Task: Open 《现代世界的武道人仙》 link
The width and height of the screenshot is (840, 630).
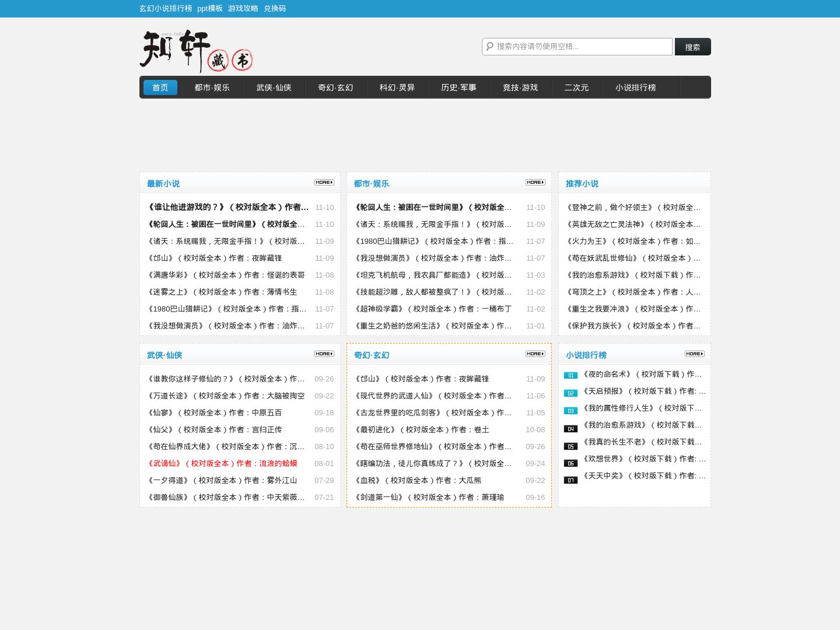Action: (433, 395)
